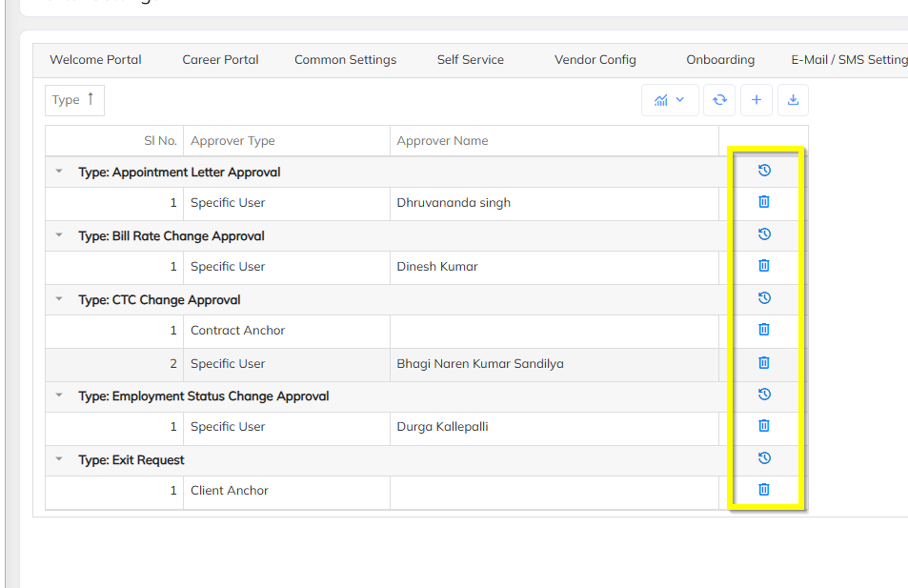The image size is (908, 588).
Task: Toggle sort on the Type grouping chip
Action: pyautogui.click(x=74, y=100)
